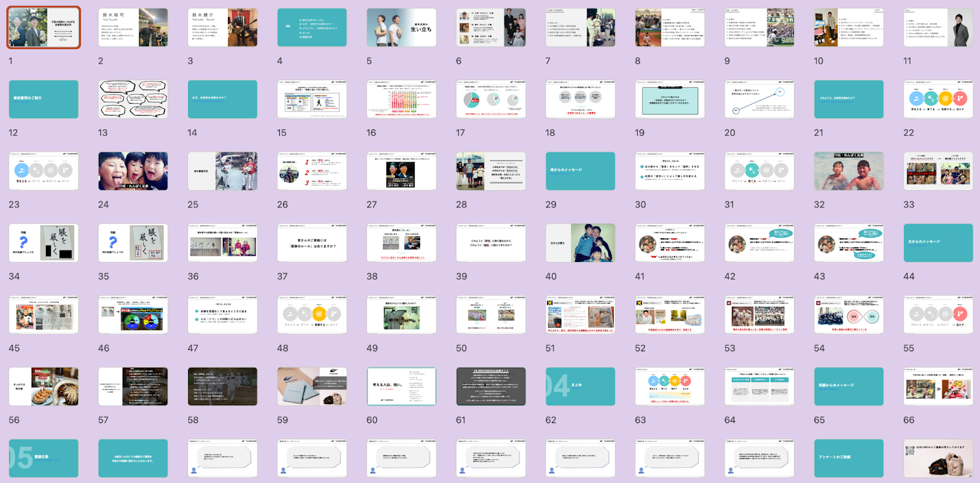
Task: Select slide 62 '04 まとめ' thumbnail
Action: click(580, 386)
